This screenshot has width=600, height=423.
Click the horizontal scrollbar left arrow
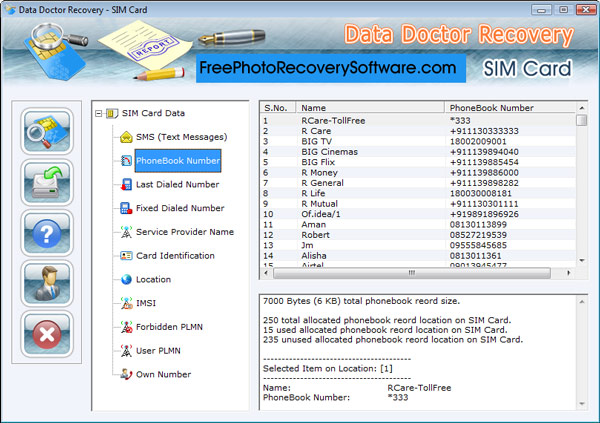point(266,273)
